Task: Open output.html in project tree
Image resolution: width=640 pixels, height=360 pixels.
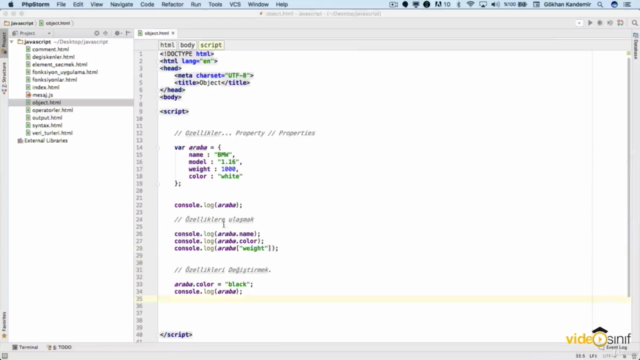Action: click(47, 118)
